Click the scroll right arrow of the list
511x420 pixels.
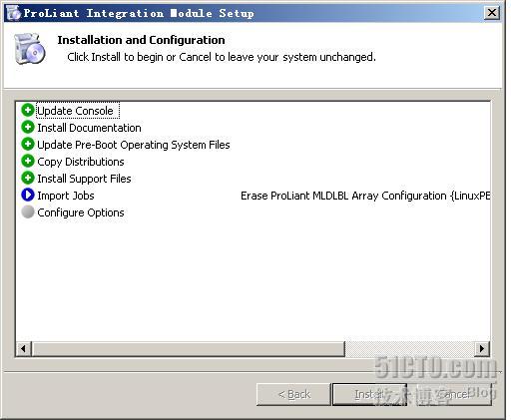pos(482,349)
